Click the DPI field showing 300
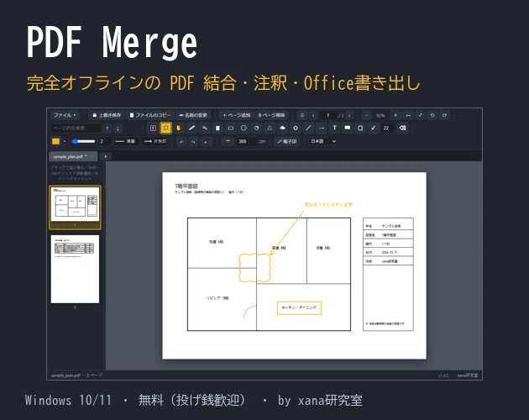Image resolution: width=529 pixels, height=420 pixels. tap(246, 141)
